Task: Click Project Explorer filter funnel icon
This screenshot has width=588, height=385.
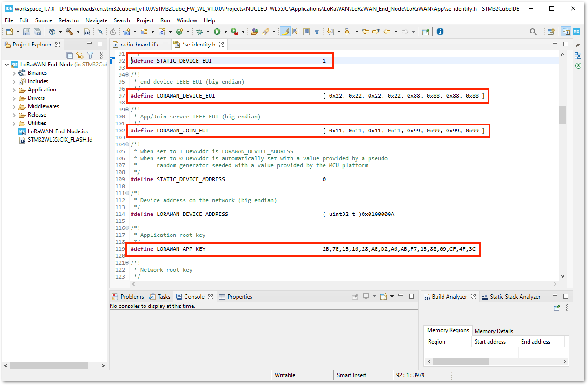Action: (x=91, y=55)
